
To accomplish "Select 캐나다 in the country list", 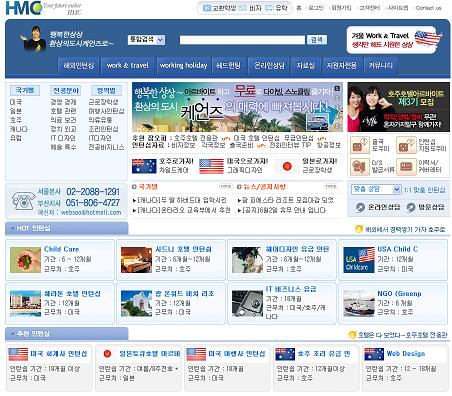I will 19,129.
